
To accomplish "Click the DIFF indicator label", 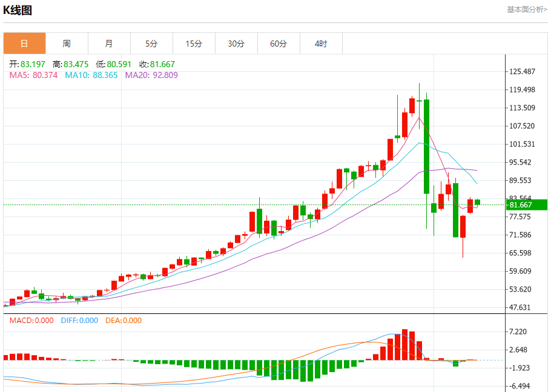I will pos(79,321).
